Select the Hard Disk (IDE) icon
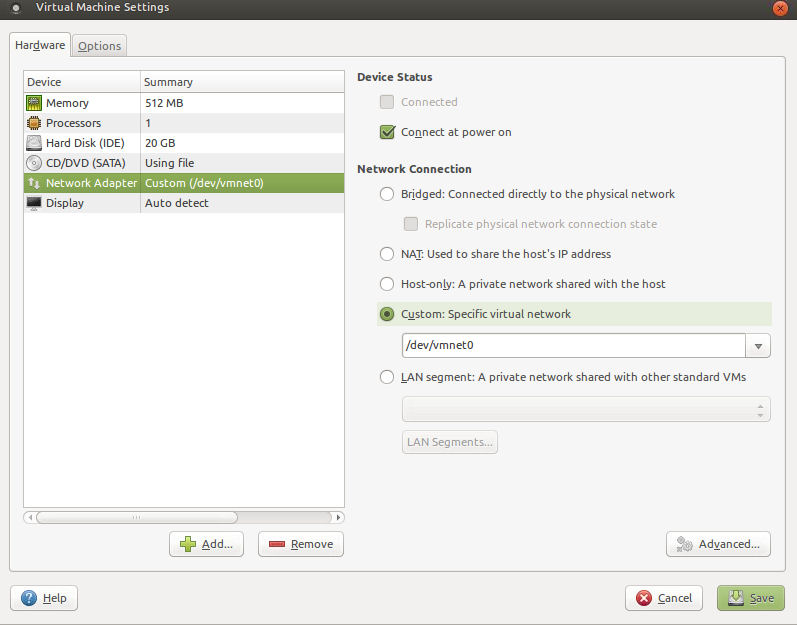The image size is (797, 625). click(34, 143)
